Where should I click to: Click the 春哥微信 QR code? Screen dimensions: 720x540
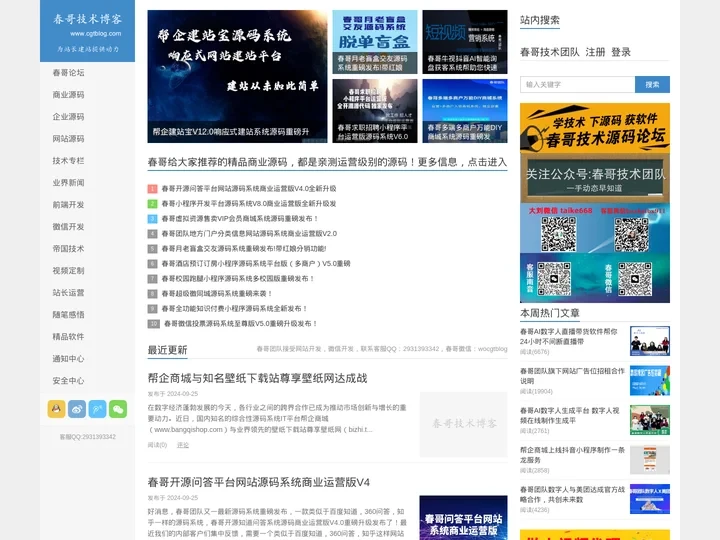coord(635,279)
